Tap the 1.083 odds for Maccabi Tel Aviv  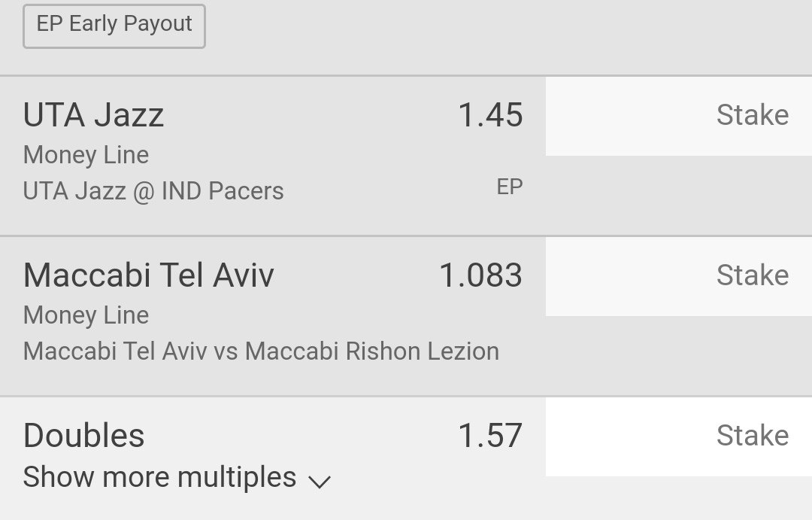coord(480,275)
